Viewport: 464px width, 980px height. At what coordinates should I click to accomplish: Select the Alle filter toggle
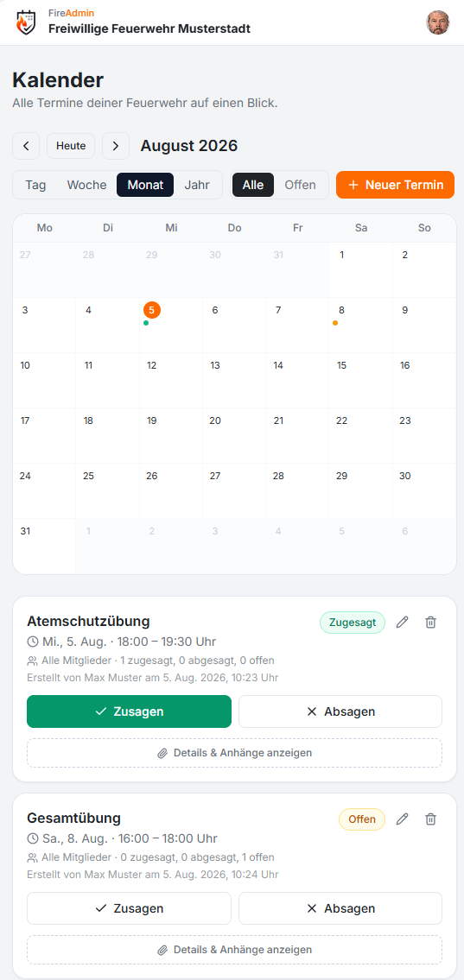tap(253, 185)
